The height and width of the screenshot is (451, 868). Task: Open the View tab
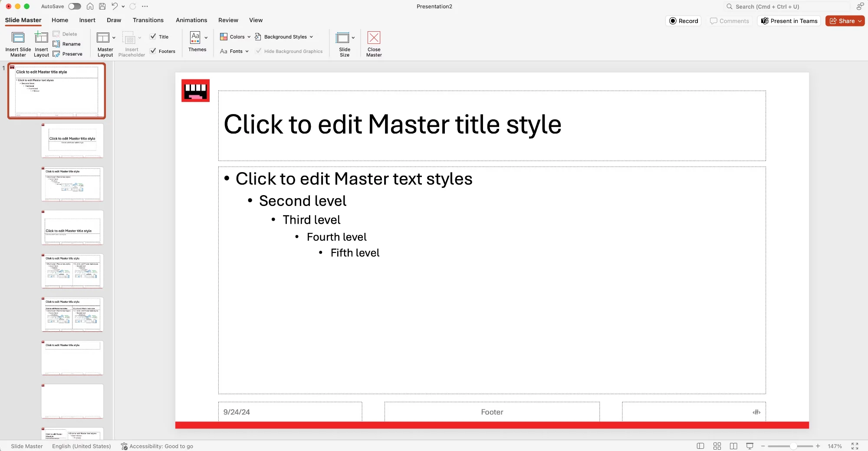click(x=256, y=20)
